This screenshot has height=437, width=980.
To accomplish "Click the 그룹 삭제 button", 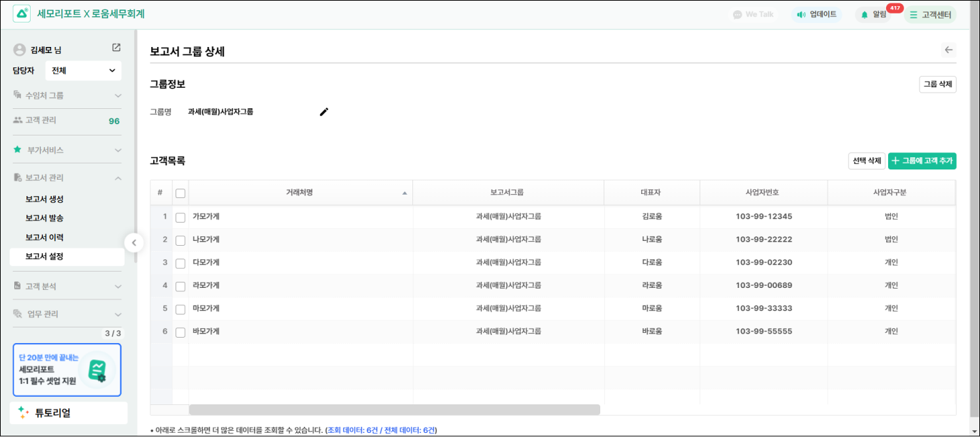I will click(937, 84).
